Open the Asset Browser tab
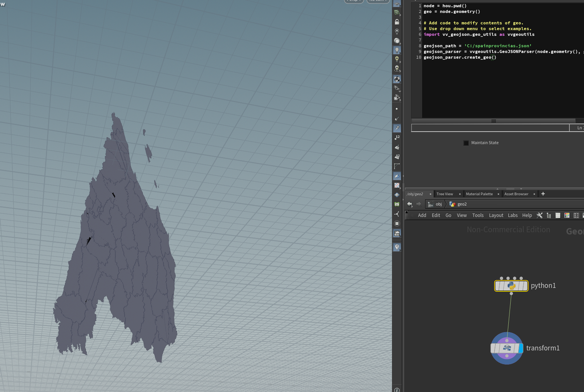Image resolution: width=584 pixels, height=392 pixels. click(x=516, y=194)
